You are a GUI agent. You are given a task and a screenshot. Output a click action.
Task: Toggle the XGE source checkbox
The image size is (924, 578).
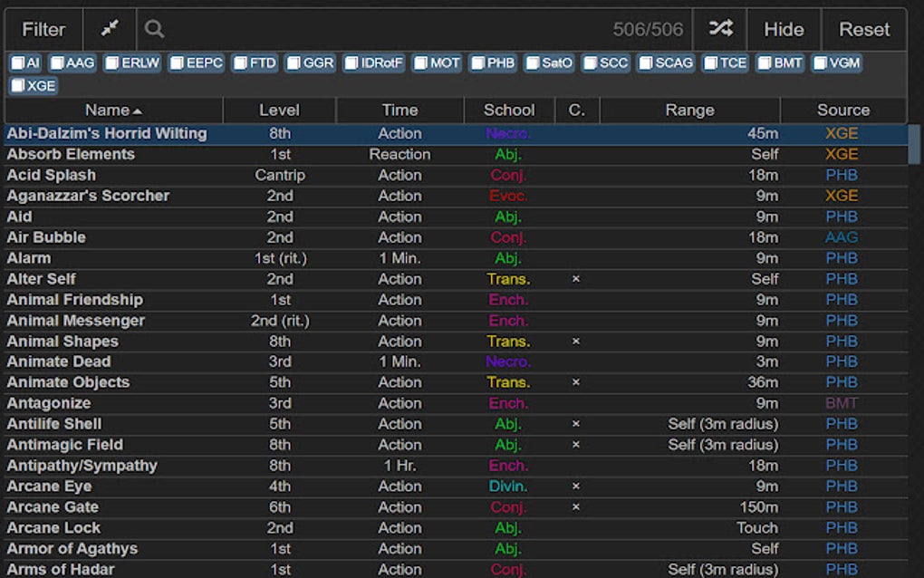[x=17, y=86]
